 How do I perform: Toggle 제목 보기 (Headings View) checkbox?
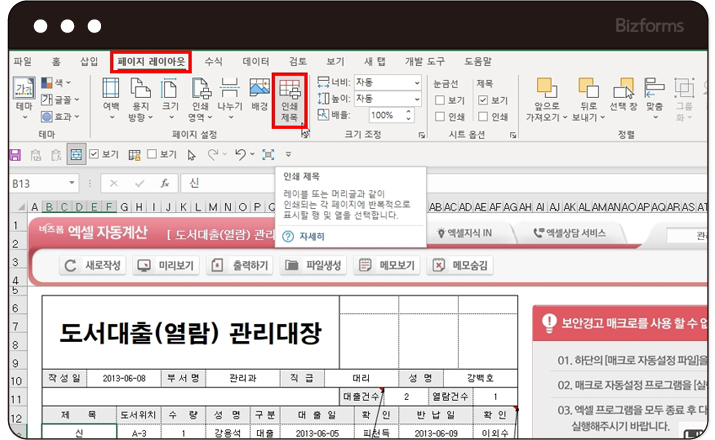click(484, 100)
